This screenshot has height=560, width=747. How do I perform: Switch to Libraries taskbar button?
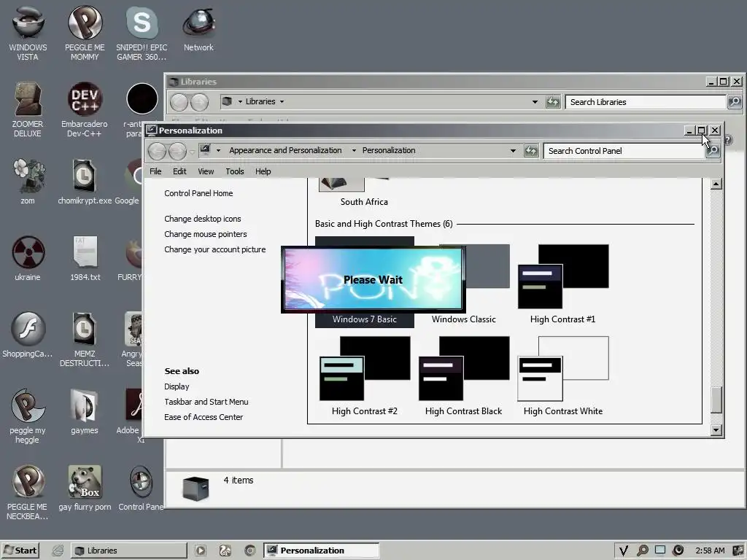[128, 551]
